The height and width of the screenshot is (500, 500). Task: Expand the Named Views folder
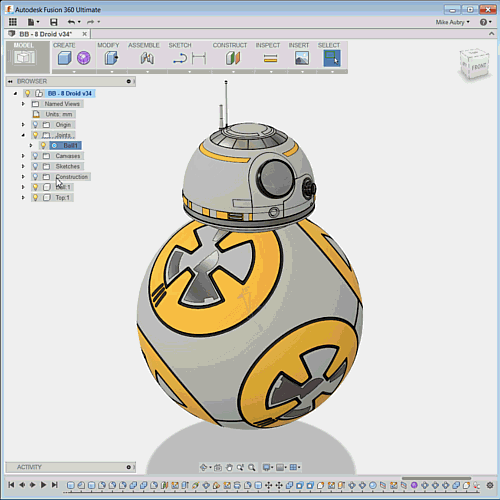23,104
